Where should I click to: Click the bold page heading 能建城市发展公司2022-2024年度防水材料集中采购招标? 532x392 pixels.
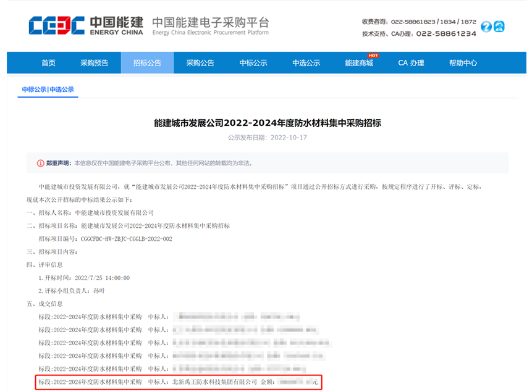tap(268, 123)
